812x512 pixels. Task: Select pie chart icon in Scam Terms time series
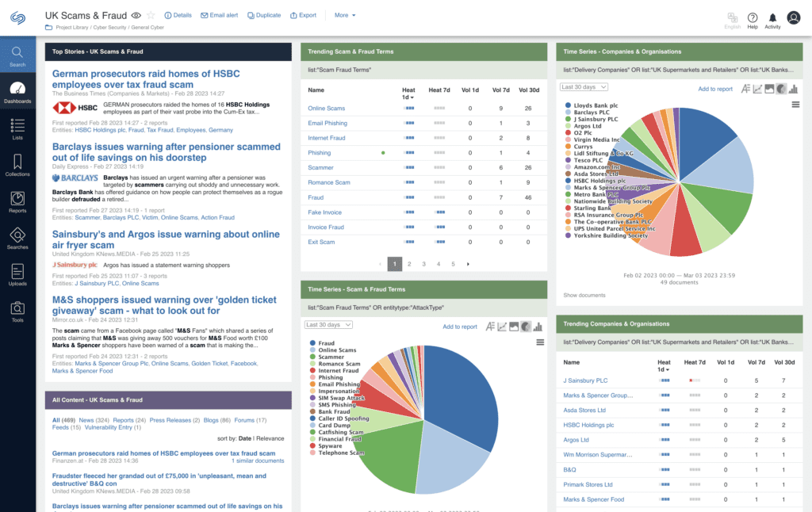(526, 327)
